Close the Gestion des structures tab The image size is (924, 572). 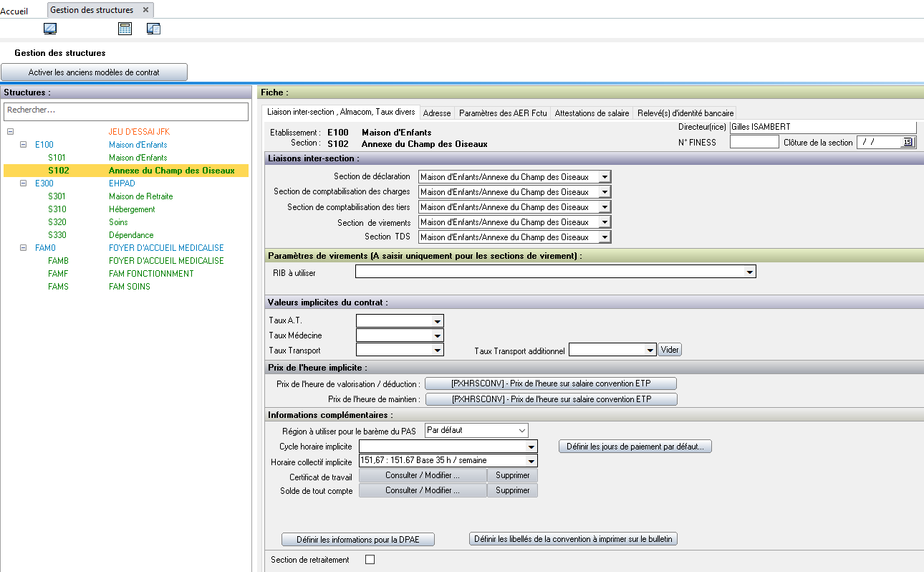tap(146, 10)
